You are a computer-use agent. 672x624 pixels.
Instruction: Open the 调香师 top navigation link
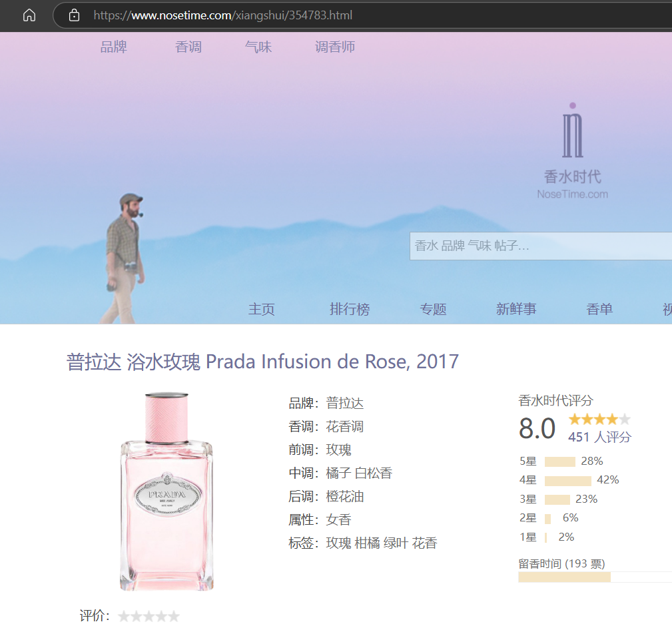click(335, 47)
